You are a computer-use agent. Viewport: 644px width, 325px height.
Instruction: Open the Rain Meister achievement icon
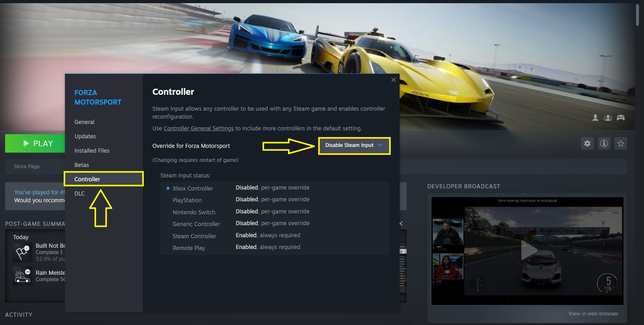point(23,276)
